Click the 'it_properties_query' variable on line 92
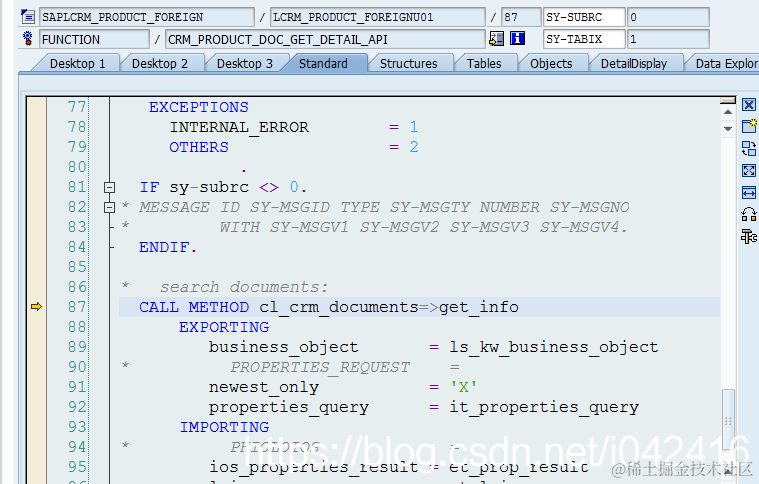Image resolution: width=759 pixels, height=484 pixels. click(x=544, y=408)
